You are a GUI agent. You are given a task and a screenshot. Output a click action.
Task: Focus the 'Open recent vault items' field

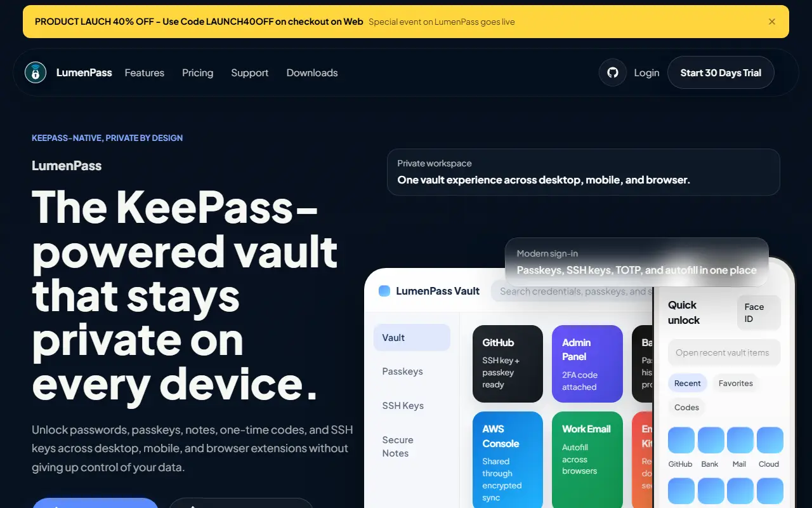(x=724, y=352)
